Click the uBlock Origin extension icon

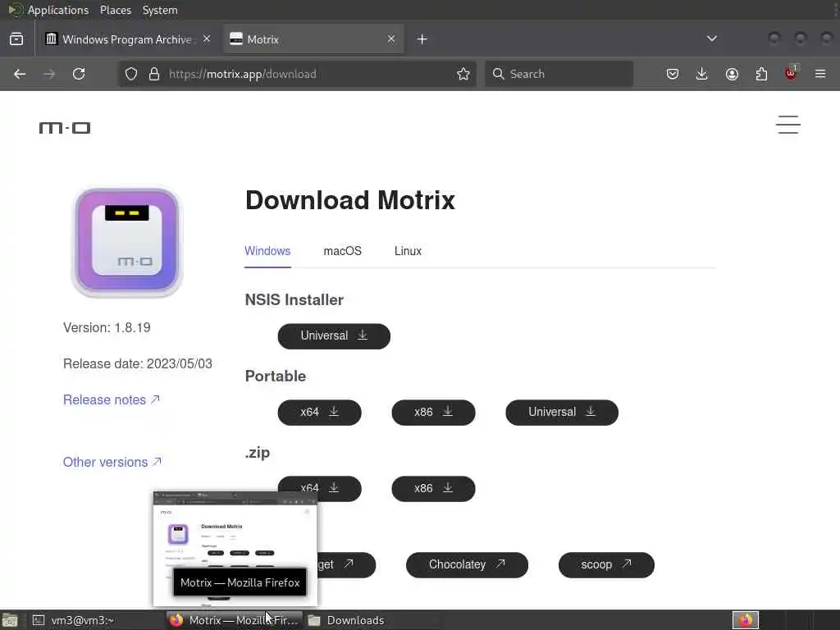pyautogui.click(x=791, y=73)
